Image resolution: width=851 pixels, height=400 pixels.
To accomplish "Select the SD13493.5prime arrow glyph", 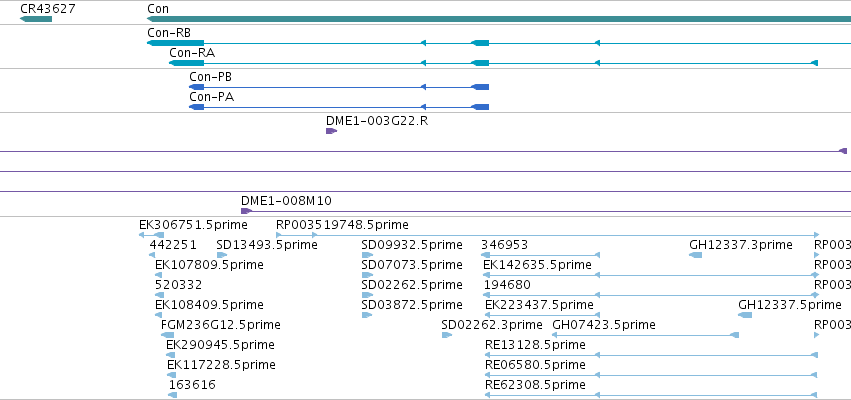I will 221,255.
